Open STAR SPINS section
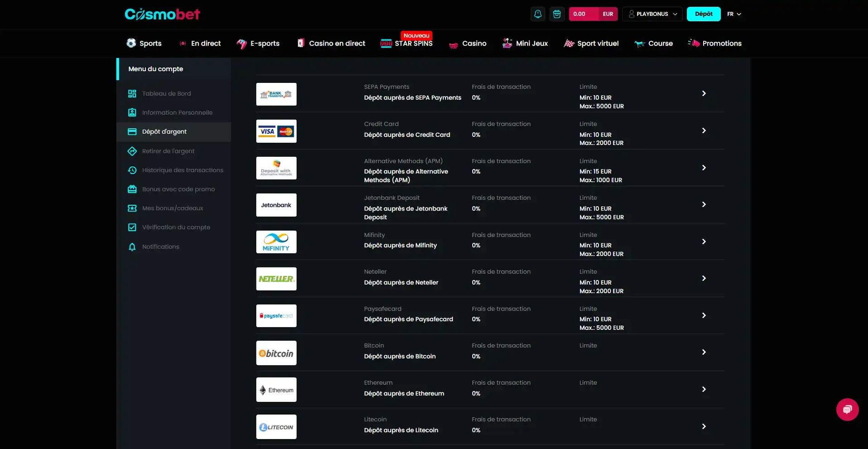The image size is (868, 449). (x=407, y=43)
